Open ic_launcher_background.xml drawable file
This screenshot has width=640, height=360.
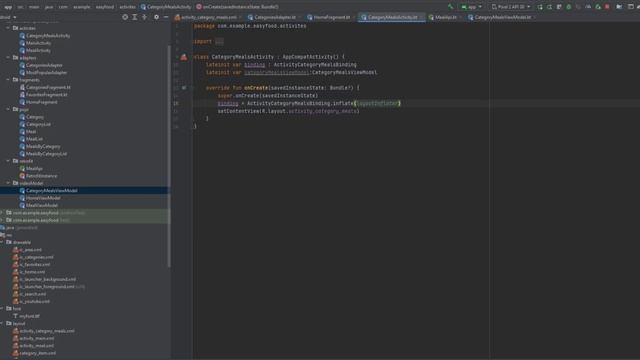tap(44, 279)
